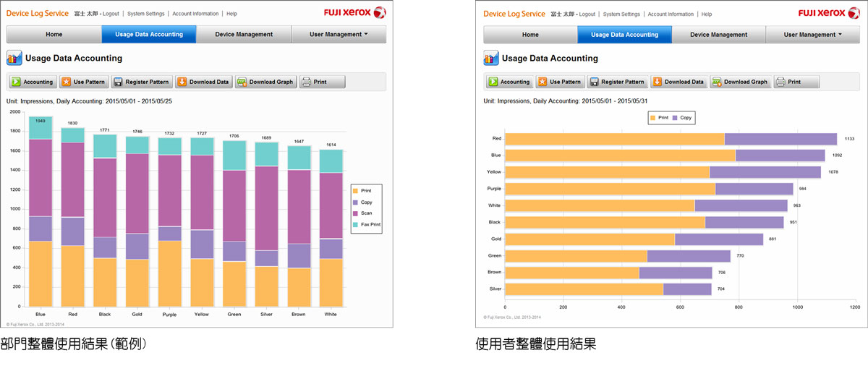Click value 1614 above White bar

(x=331, y=145)
